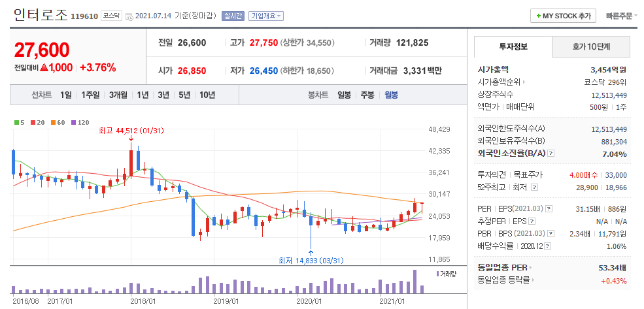
Task: Click the 시가총액 value 3,454억원
Action: coord(609,70)
